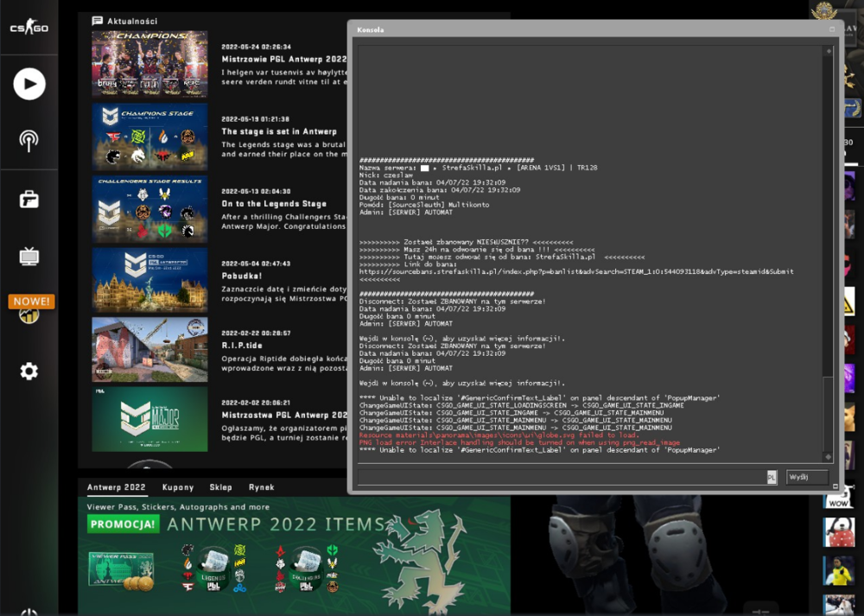Click the Aktualności speech bubble icon

tap(98, 21)
